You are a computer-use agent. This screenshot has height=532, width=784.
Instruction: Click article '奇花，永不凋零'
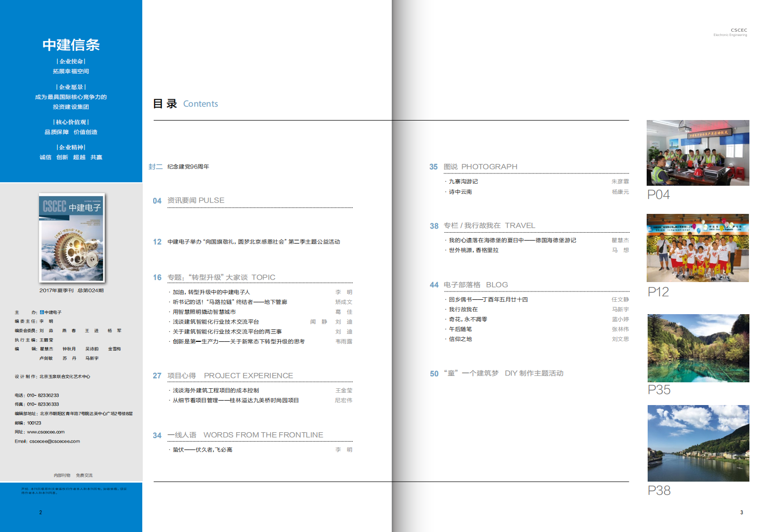click(x=468, y=319)
